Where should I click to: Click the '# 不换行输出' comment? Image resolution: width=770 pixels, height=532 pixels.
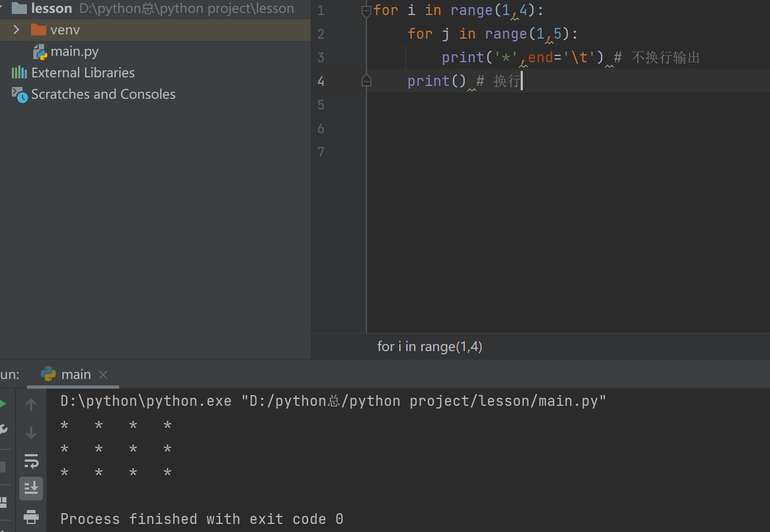[x=657, y=57]
